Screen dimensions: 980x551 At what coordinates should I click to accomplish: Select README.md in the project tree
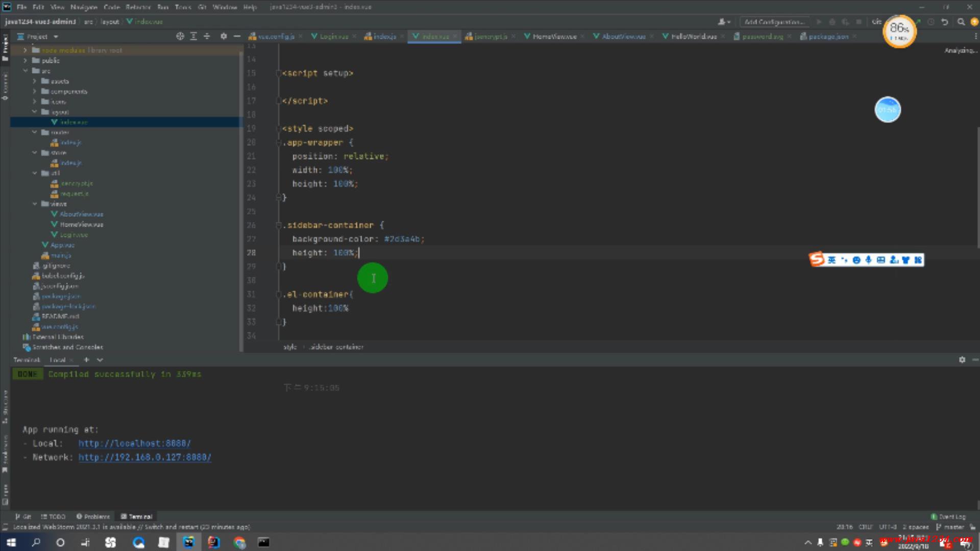(60, 316)
